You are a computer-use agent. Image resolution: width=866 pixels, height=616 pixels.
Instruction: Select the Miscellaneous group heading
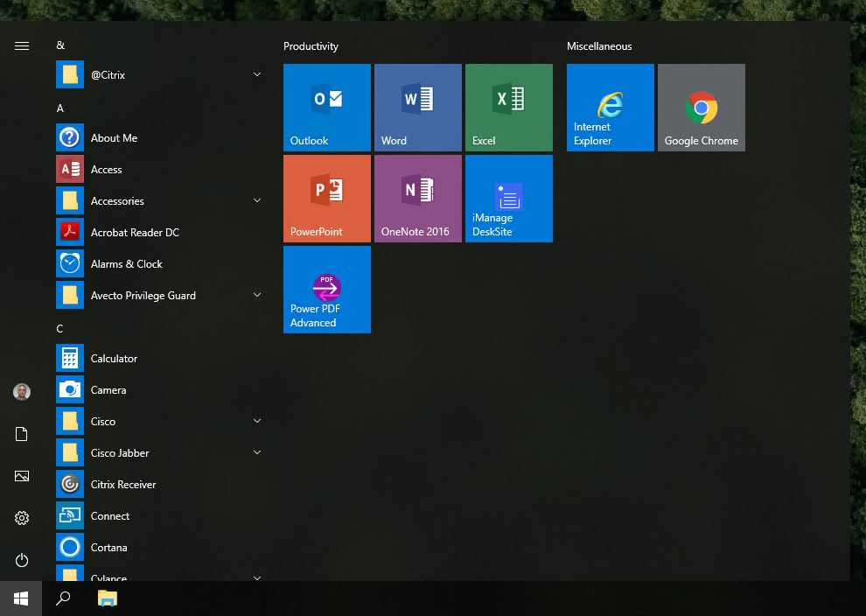pyautogui.click(x=599, y=46)
